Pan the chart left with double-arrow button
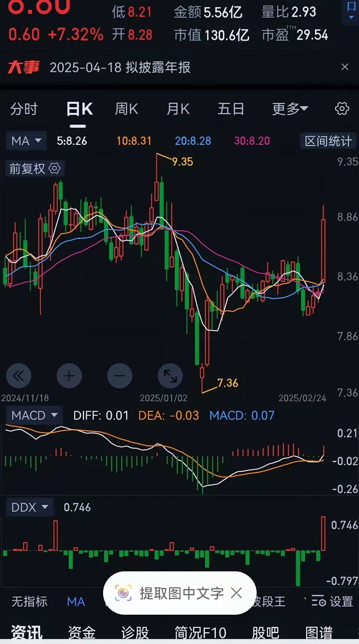 pos(18,376)
